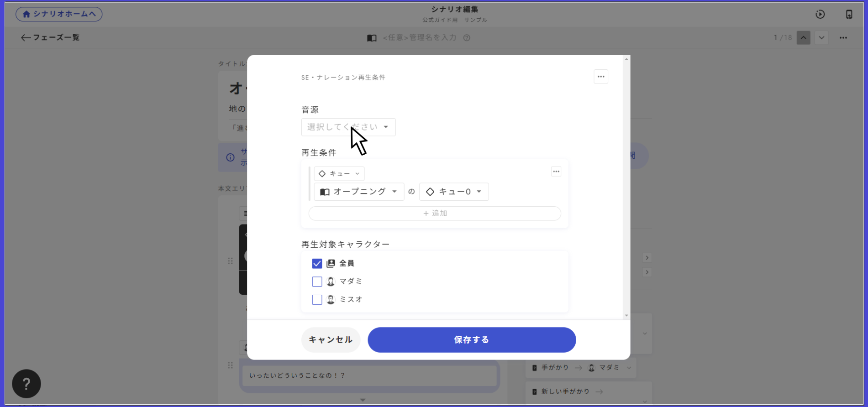
Task: Click the シナリオホームへ button
Action: pos(59,14)
